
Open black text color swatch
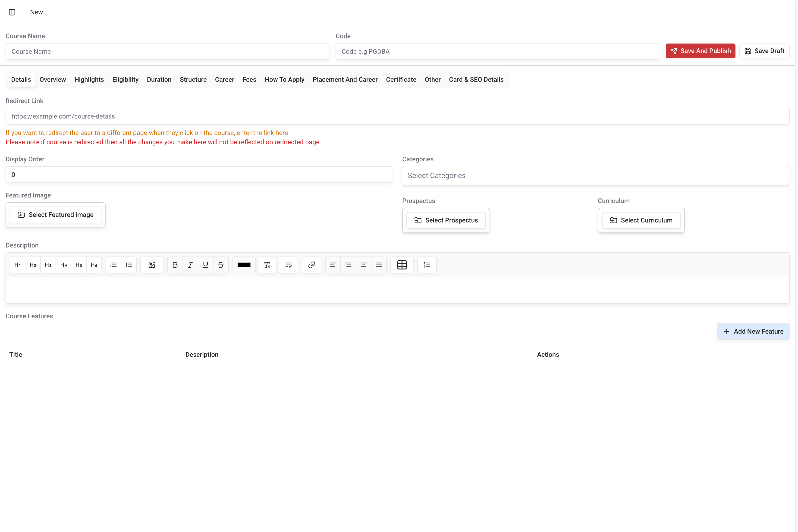coord(244,265)
